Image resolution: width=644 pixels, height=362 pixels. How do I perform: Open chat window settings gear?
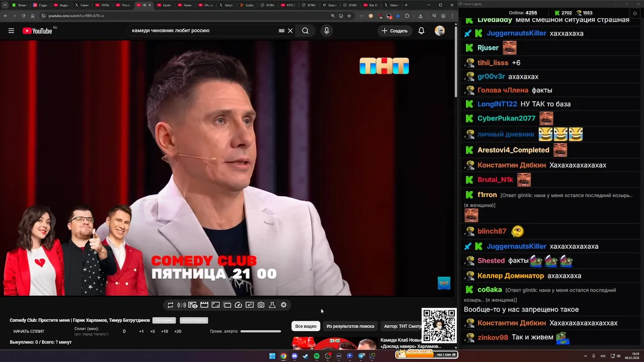click(x=634, y=13)
